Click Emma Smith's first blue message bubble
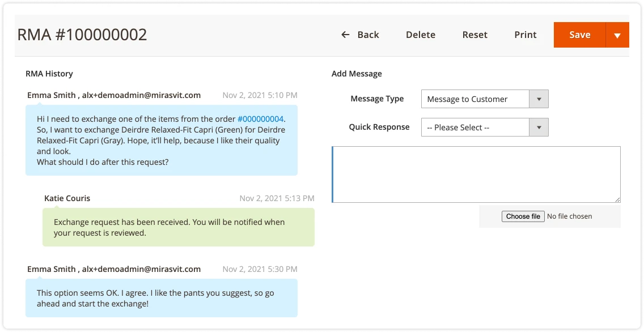 (162, 141)
